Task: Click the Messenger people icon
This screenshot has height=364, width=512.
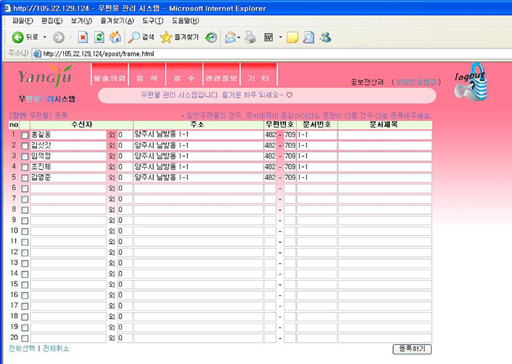Action: [x=325, y=37]
